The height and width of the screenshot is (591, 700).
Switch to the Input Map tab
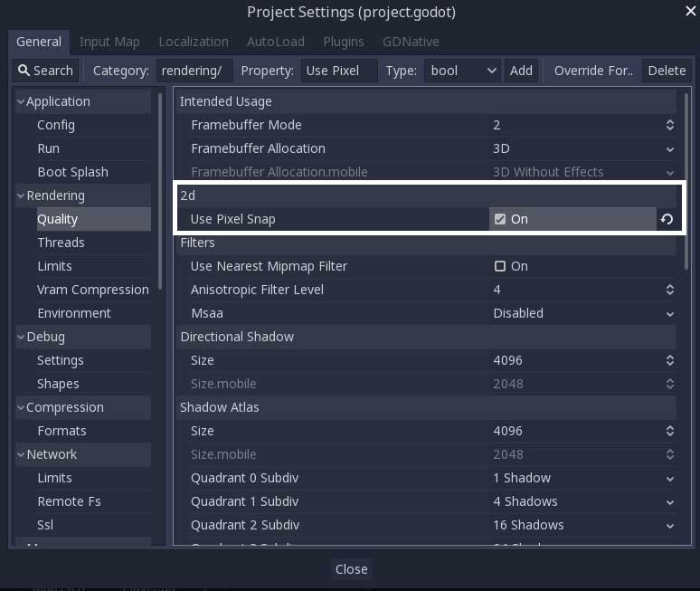(x=109, y=42)
